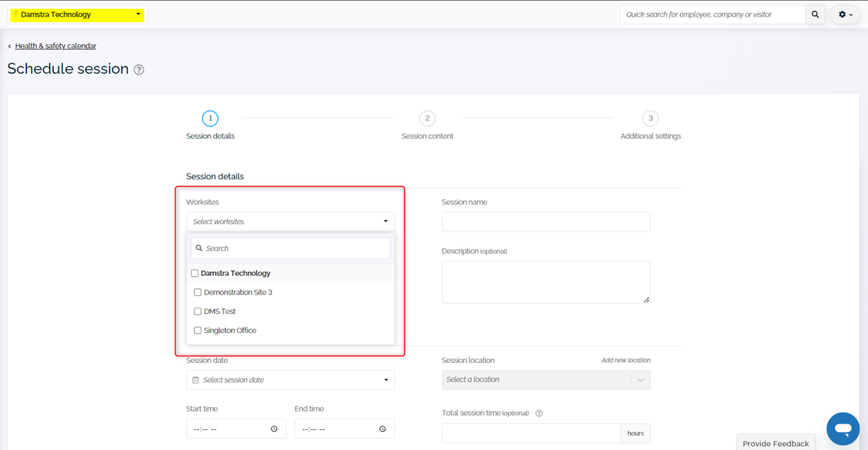The height and width of the screenshot is (450, 868).
Task: Click the clock icon in End time field
Action: click(x=382, y=429)
